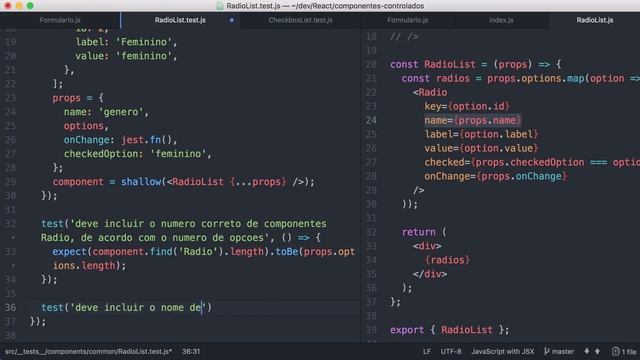Click "name: 'genero'," line
640x360 pixels.
click(x=106, y=112)
